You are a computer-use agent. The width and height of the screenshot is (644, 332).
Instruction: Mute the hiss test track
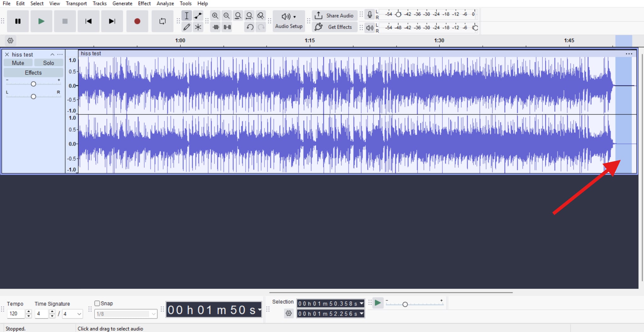[18, 63]
